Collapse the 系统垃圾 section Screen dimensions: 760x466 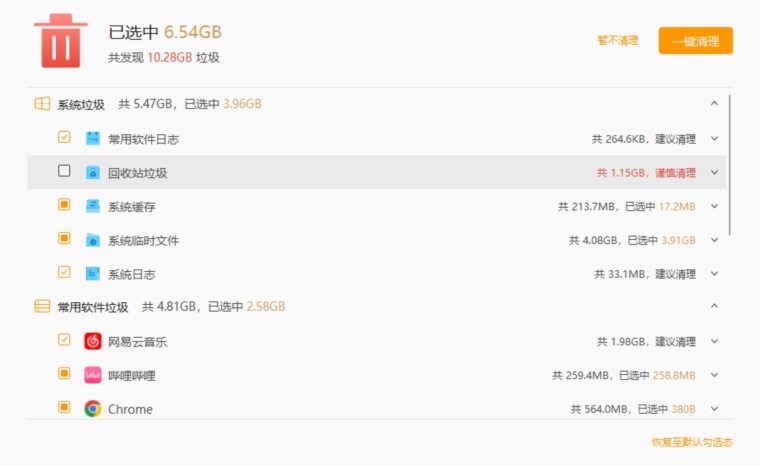[714, 103]
